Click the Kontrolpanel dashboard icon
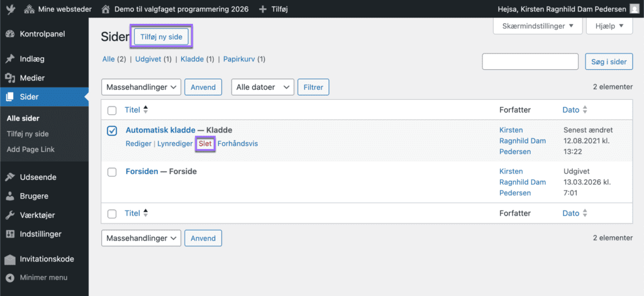Screen dimensions: 644x296 [10, 34]
